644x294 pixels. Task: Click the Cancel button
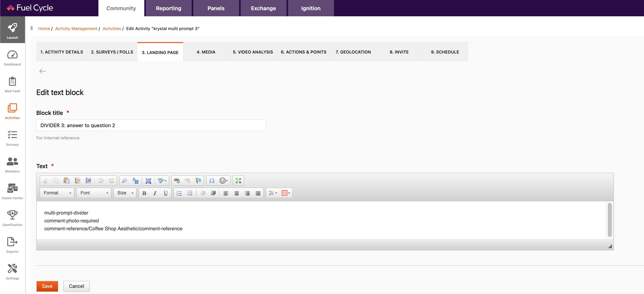click(x=76, y=286)
